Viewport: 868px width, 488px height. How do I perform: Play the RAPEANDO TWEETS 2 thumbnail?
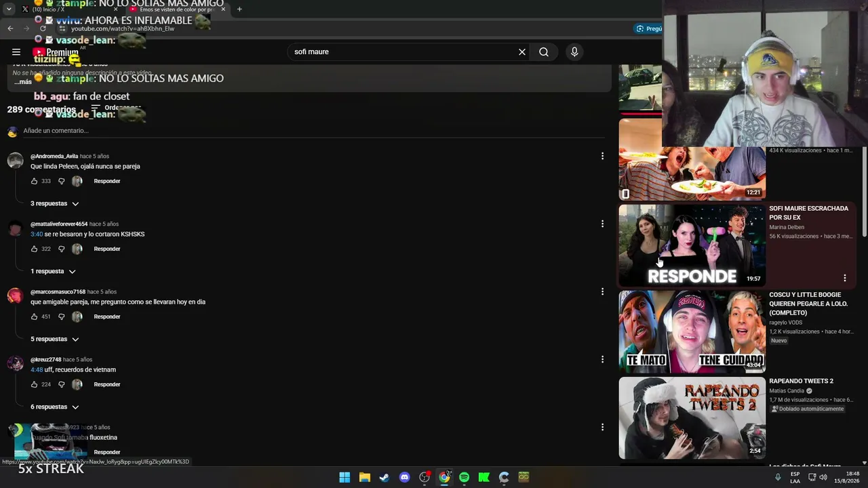pos(692,418)
